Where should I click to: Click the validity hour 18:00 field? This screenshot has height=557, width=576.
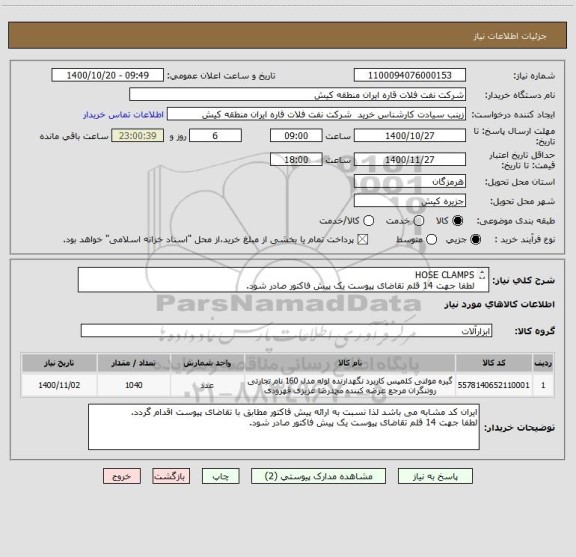coord(296,159)
